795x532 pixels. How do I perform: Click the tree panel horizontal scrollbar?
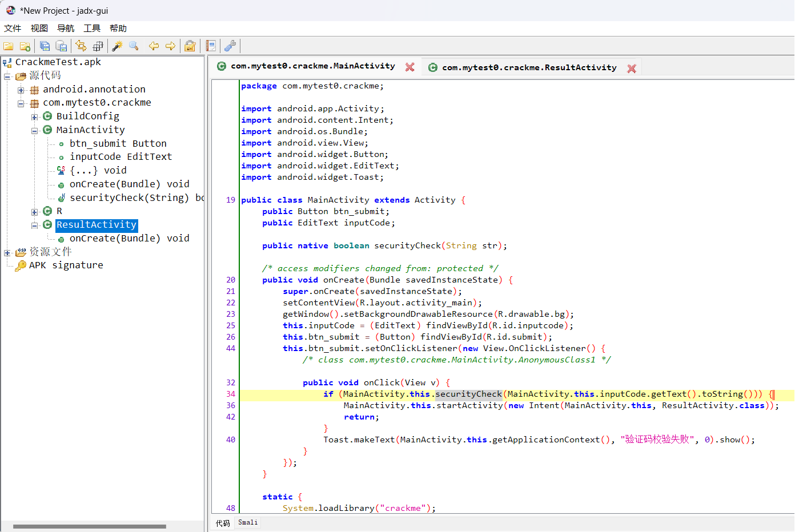point(90,526)
